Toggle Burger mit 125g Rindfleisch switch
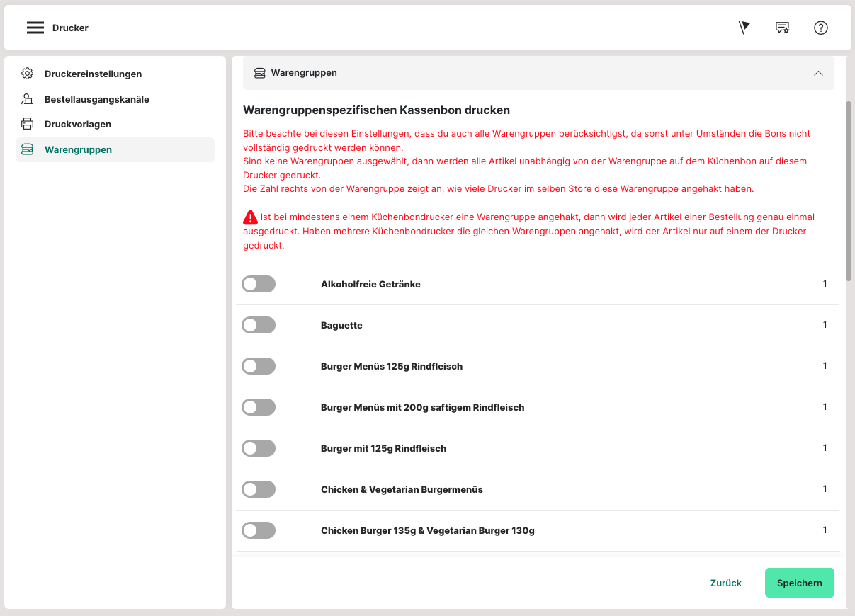Screen dimensions: 855x616 tap(259, 448)
